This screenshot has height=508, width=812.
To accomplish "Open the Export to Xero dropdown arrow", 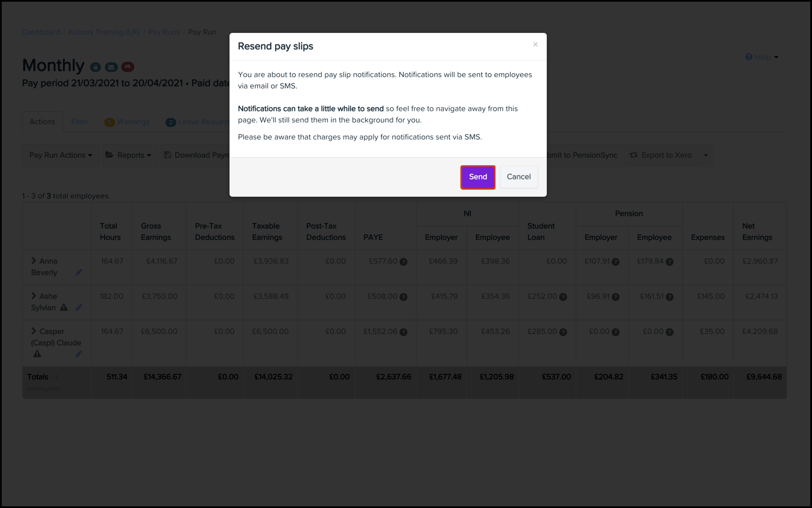I will (706, 155).
